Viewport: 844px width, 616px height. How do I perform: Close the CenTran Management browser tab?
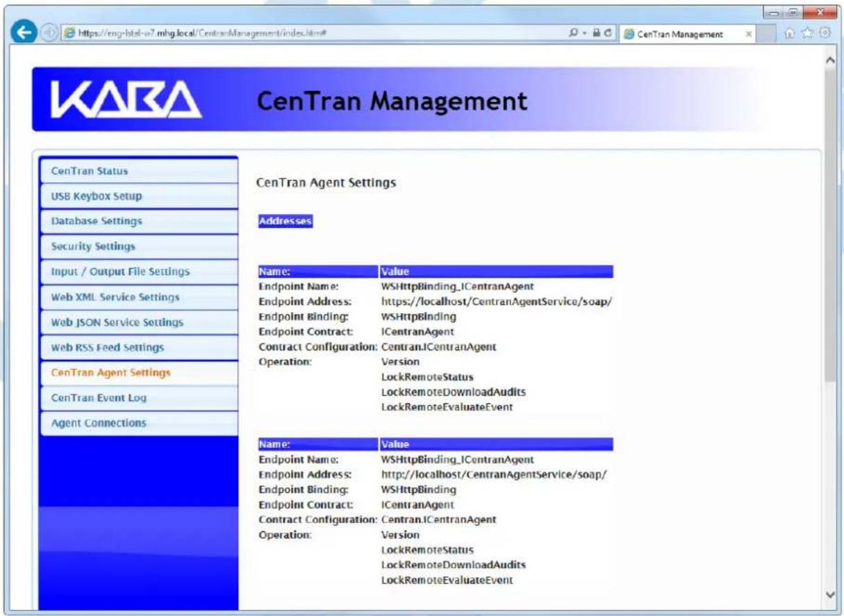pos(748,35)
